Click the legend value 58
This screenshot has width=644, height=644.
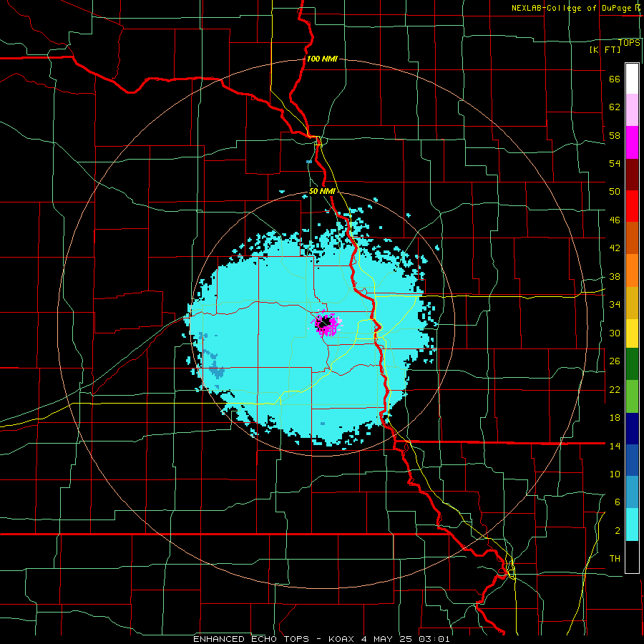615,135
